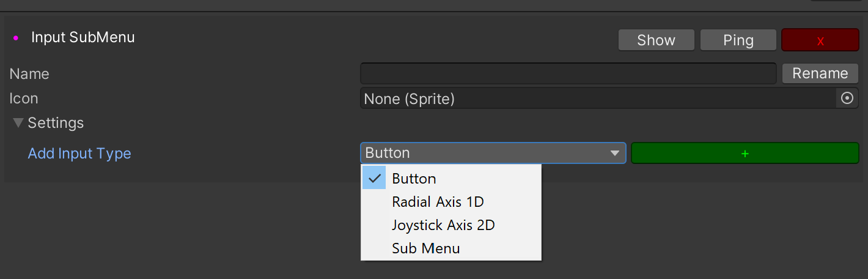Click the Ping button

pyautogui.click(x=738, y=40)
